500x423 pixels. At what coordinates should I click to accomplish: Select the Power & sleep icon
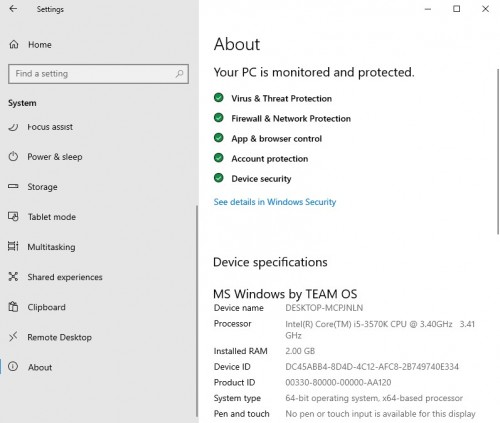point(13,156)
